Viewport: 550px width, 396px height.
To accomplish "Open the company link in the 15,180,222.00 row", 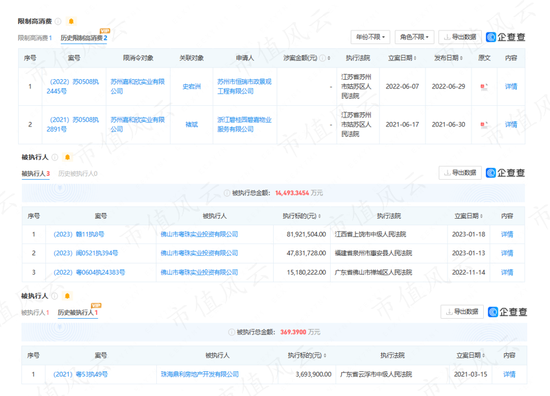I will (199, 273).
